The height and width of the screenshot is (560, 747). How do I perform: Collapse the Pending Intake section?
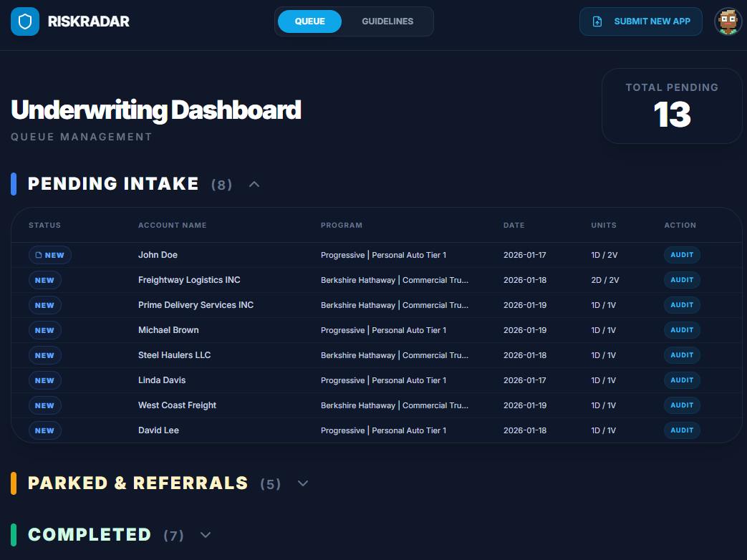(254, 185)
